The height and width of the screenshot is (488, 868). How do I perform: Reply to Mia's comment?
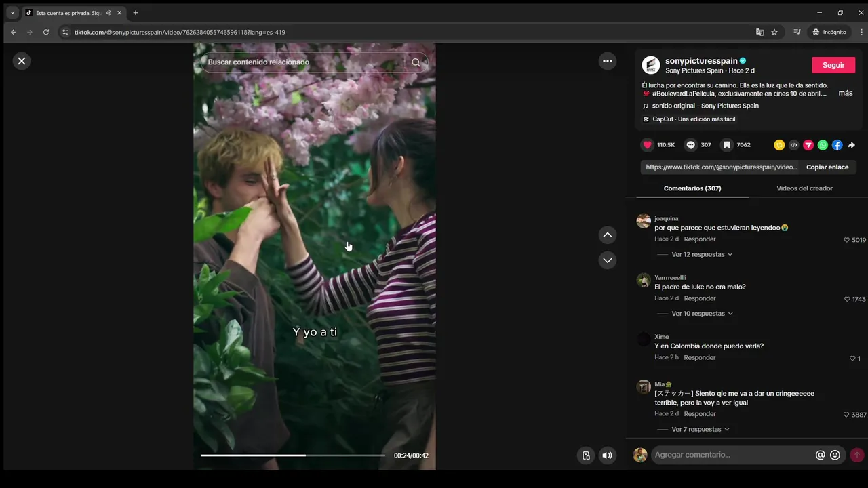[700, 414]
